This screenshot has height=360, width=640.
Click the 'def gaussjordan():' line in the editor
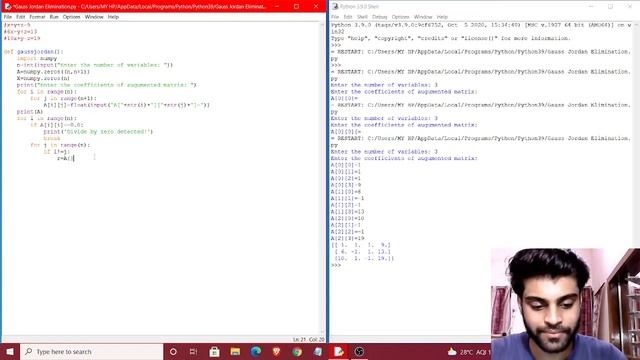(33, 52)
